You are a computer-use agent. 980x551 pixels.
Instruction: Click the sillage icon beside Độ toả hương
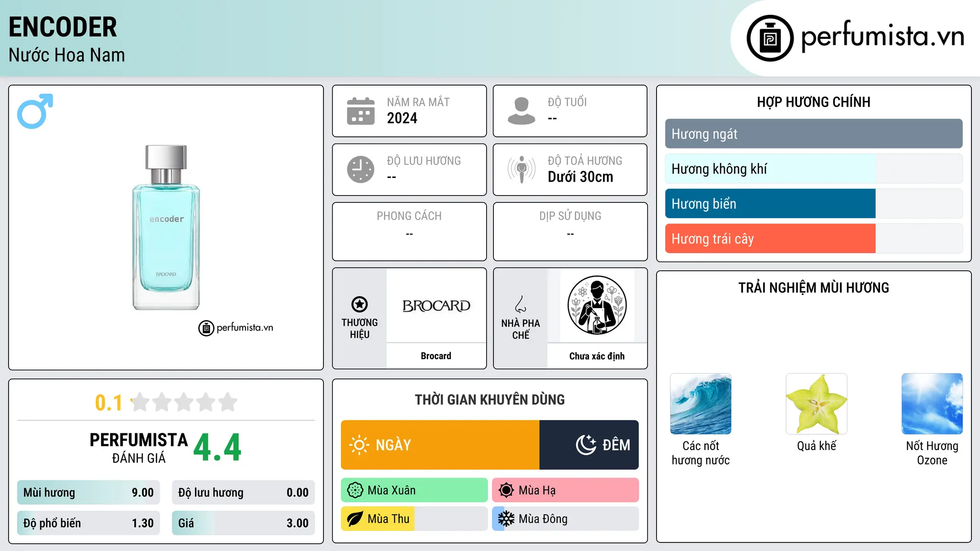(522, 169)
